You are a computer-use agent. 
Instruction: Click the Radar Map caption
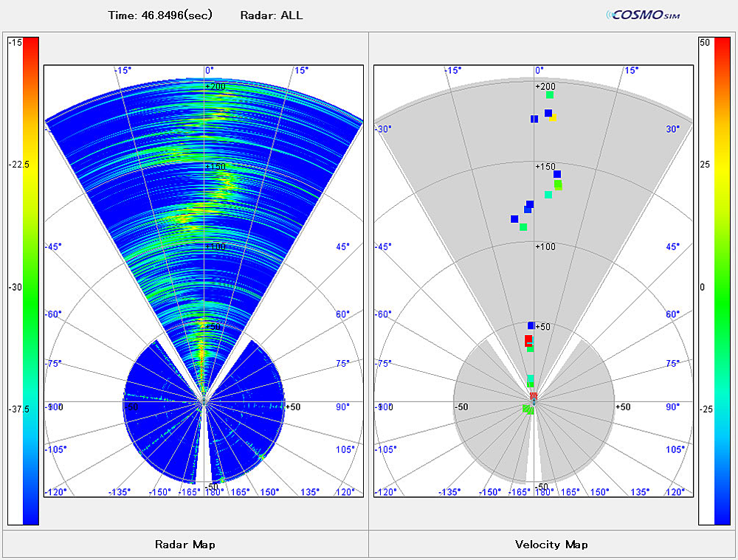[185, 545]
